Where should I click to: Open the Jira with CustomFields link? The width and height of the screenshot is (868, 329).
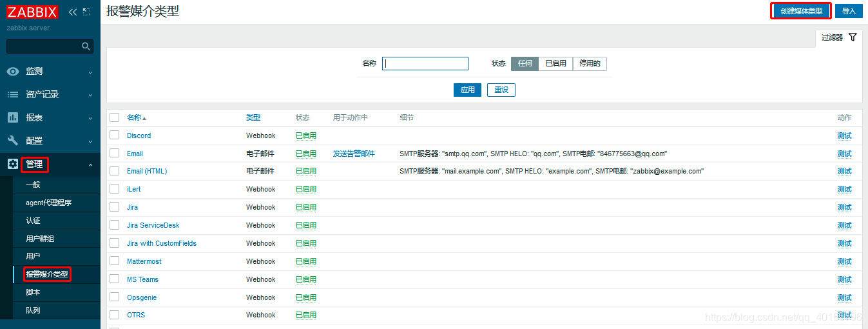(x=162, y=243)
